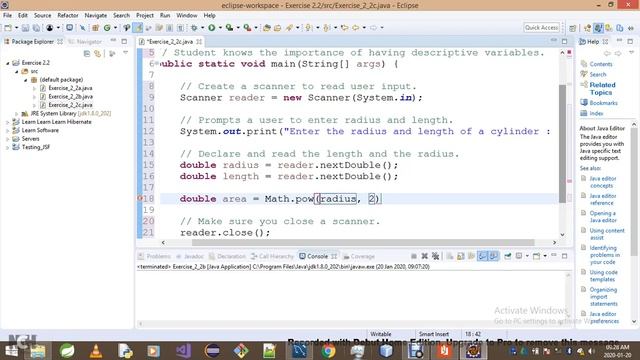This screenshot has height=360, width=640.
Task: Open 'Using code templates' help link
Action: (x=603, y=276)
